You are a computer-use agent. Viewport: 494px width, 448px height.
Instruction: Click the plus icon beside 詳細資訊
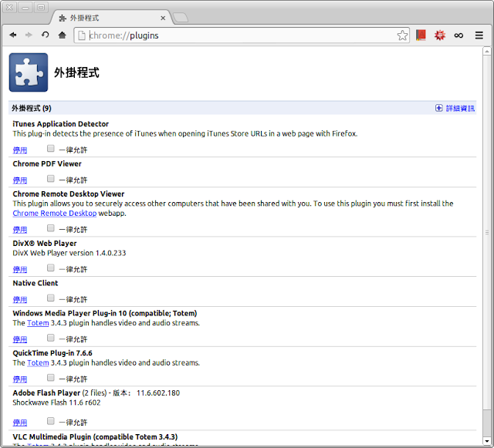[x=439, y=108]
